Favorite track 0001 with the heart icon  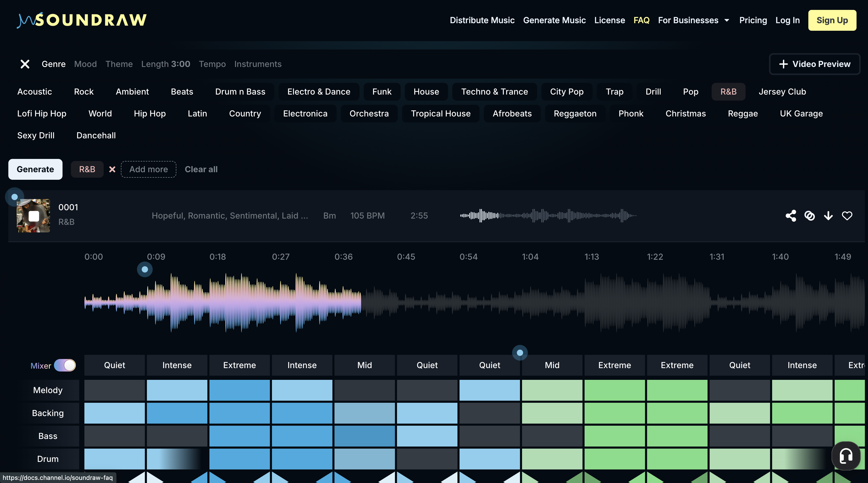(847, 216)
